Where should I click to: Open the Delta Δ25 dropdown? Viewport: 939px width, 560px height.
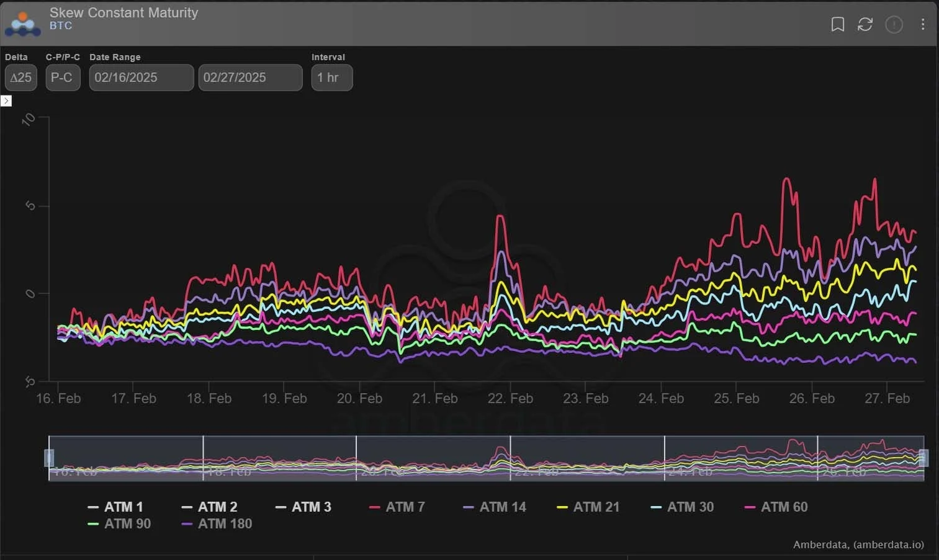(x=21, y=78)
